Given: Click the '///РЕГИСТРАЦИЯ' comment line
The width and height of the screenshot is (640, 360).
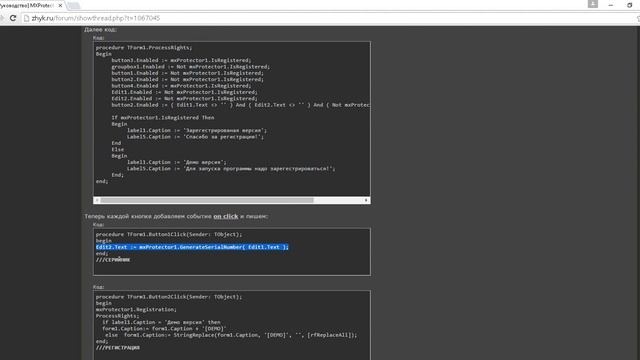Looking at the screenshot, I should tap(118, 348).
